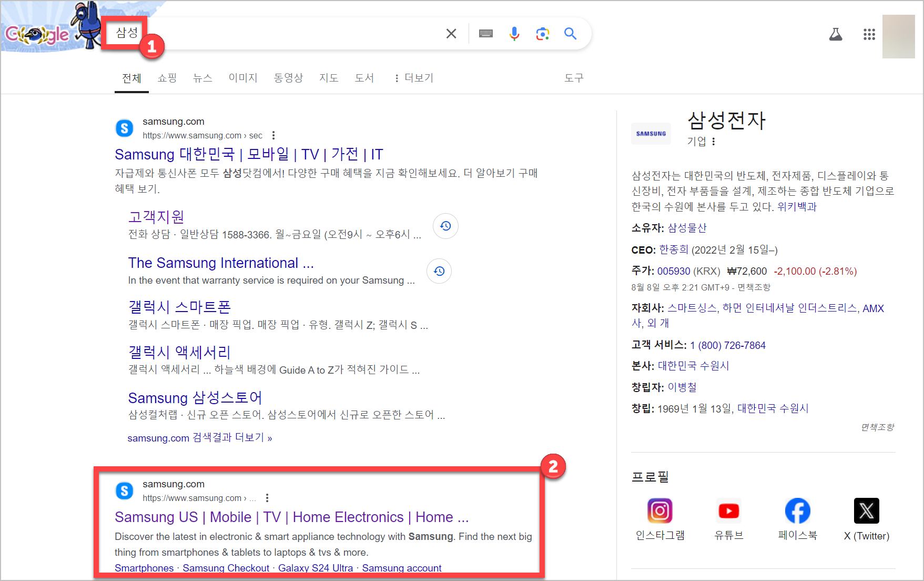The image size is (924, 581).
Task: Open Samsung 대한민국 result title
Action: (x=249, y=154)
